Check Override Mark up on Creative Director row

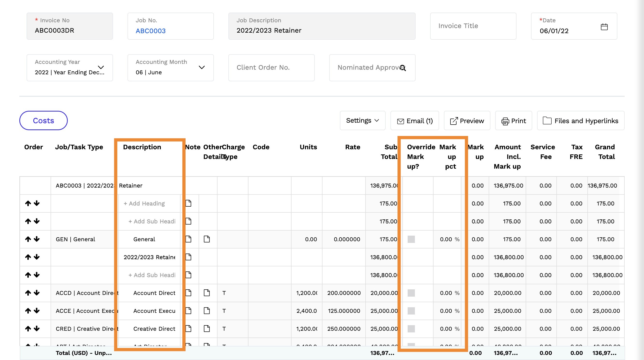pyautogui.click(x=411, y=329)
